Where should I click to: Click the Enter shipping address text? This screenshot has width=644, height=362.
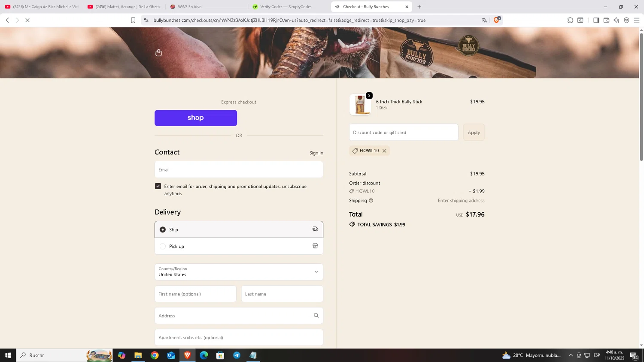461,201
